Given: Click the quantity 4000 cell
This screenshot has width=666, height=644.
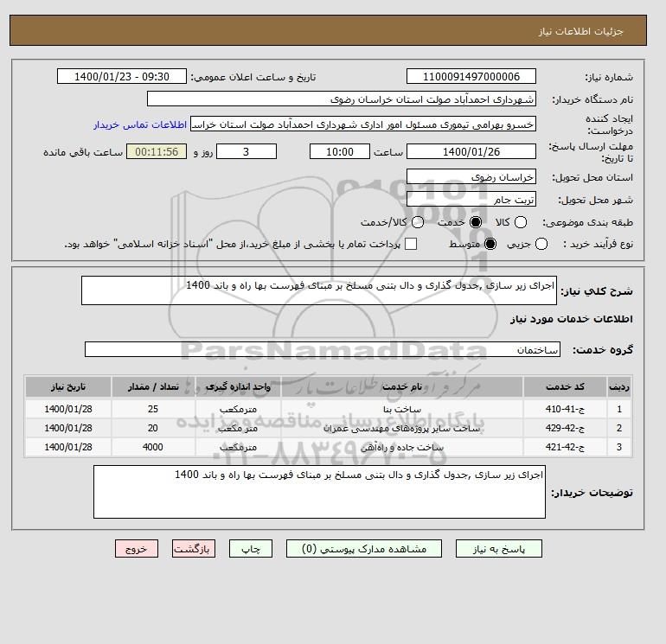Looking at the screenshot, I should [153, 447].
